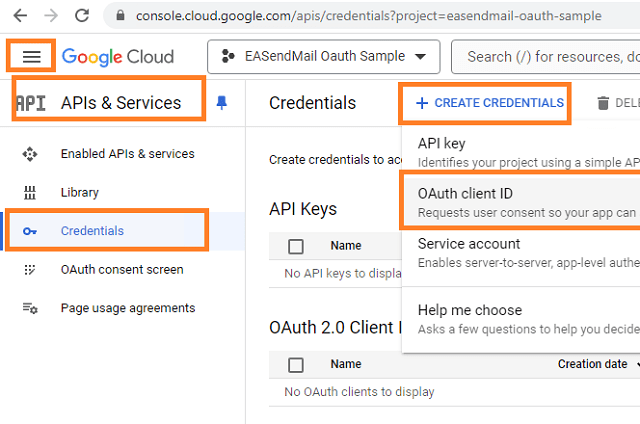
Task: Open the hamburger navigation menu
Action: pyautogui.click(x=31, y=56)
